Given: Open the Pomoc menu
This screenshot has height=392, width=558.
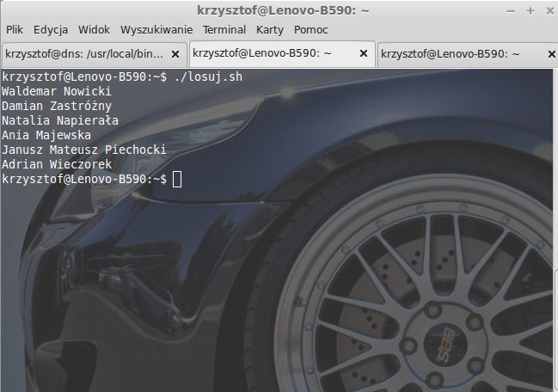Looking at the screenshot, I should pyautogui.click(x=310, y=29).
